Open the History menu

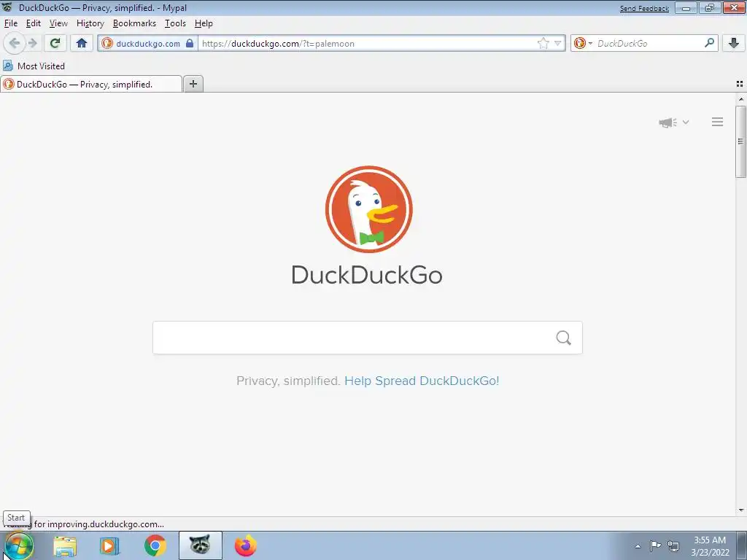pyautogui.click(x=90, y=23)
